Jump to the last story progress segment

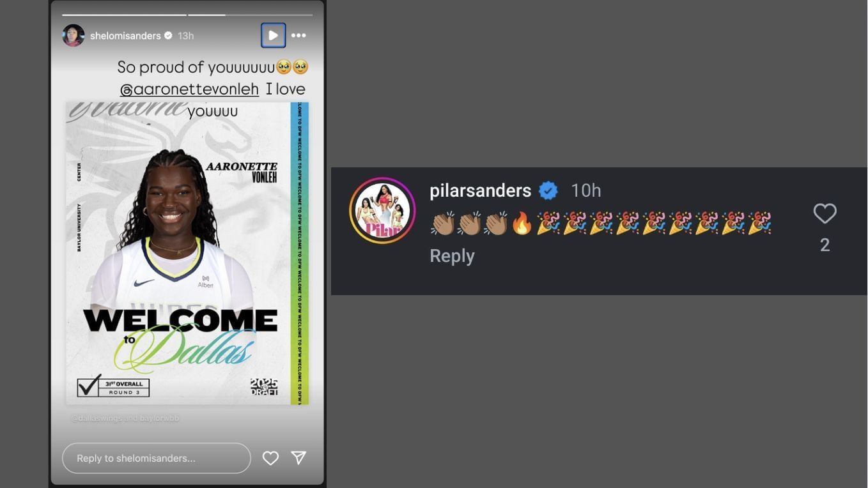(250, 15)
